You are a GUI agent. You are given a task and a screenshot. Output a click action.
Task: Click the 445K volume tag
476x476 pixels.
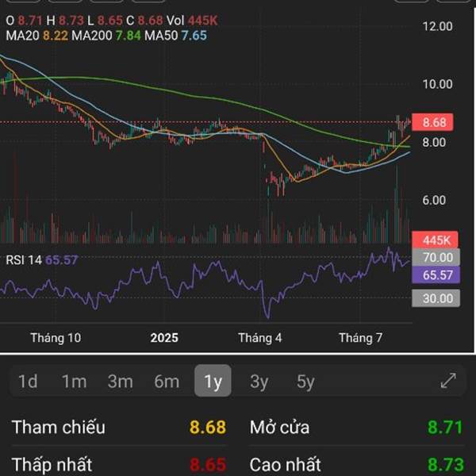435,240
